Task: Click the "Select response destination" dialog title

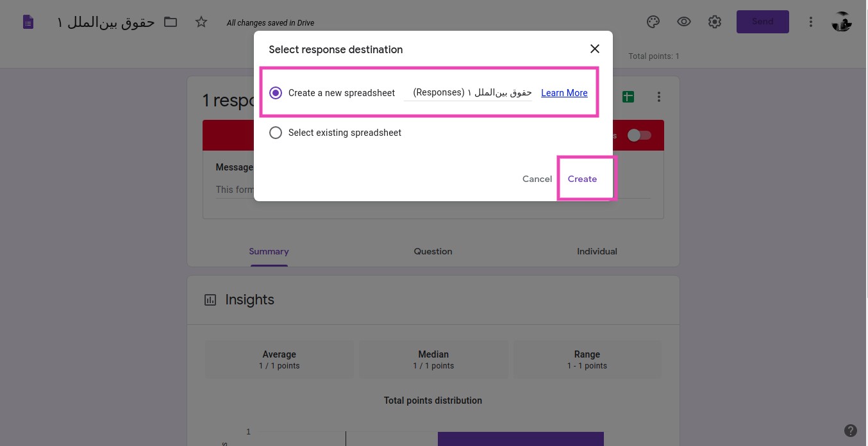Action: point(336,49)
